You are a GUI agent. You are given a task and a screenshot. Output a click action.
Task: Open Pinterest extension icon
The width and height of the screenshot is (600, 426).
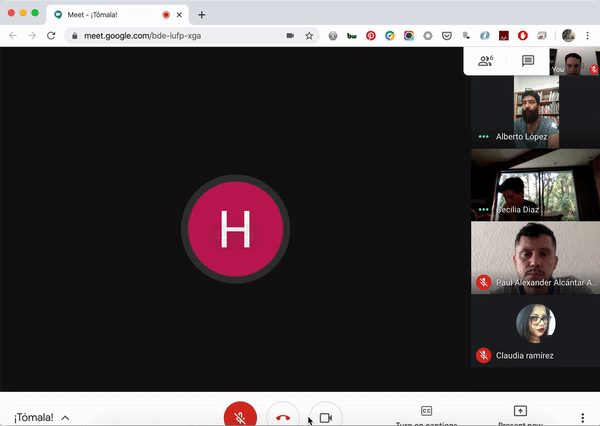click(x=371, y=36)
